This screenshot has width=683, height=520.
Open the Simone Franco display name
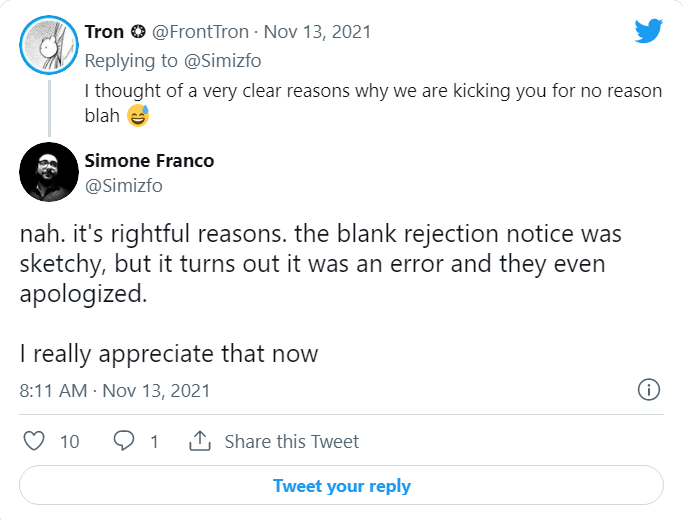(149, 161)
